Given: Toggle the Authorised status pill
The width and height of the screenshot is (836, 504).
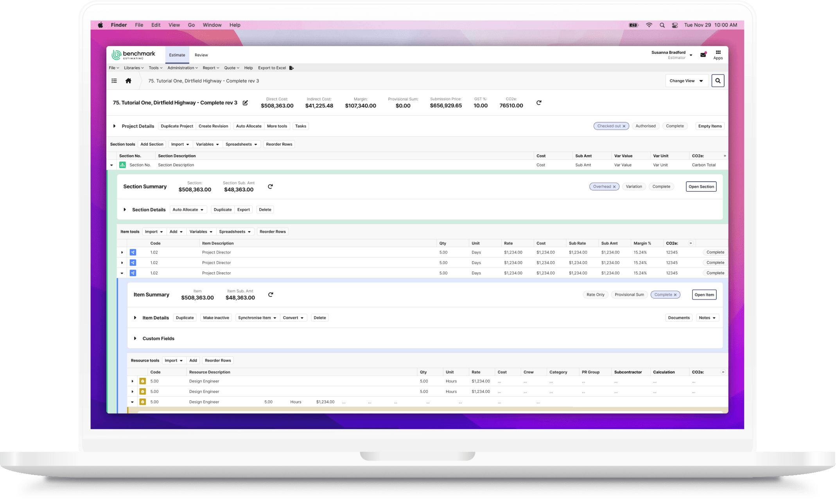Looking at the screenshot, I should click(x=645, y=126).
